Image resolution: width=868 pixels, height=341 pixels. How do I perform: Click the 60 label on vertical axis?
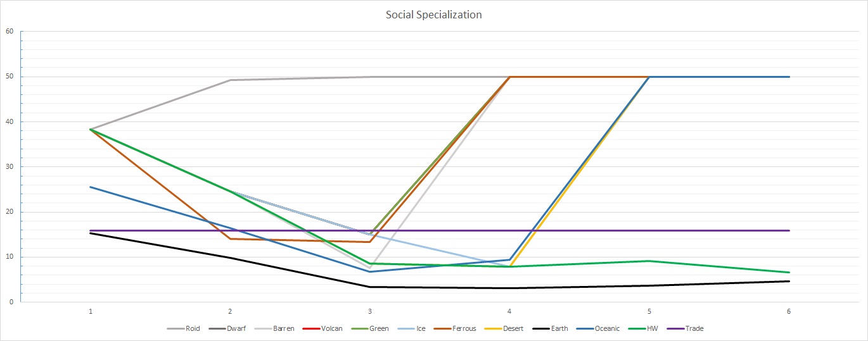coord(9,31)
